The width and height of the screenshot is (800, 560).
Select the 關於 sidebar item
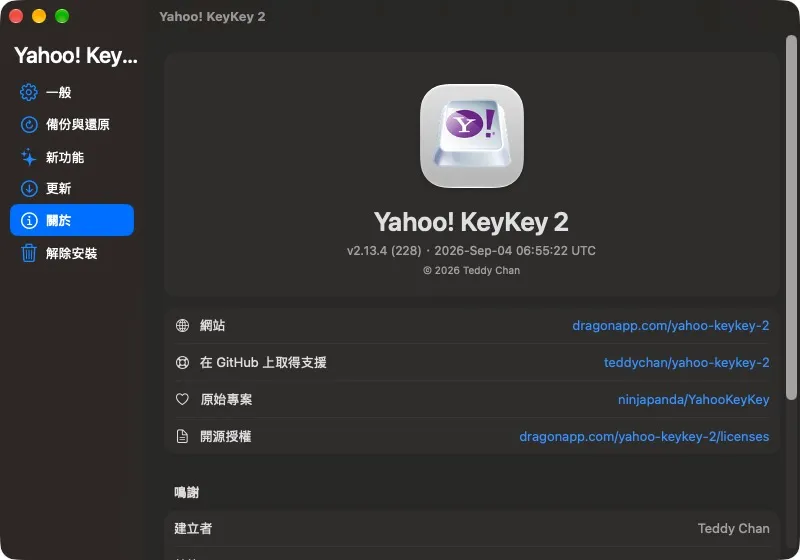[72, 220]
